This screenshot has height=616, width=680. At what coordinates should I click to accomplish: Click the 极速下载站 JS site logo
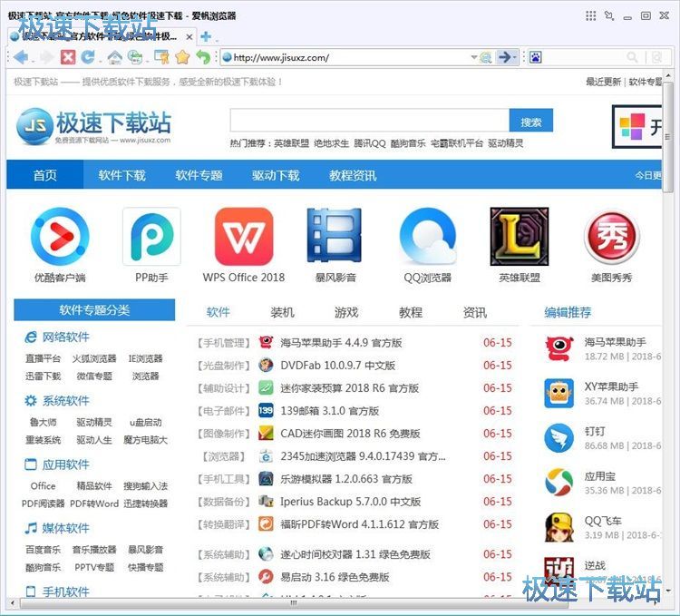93,126
